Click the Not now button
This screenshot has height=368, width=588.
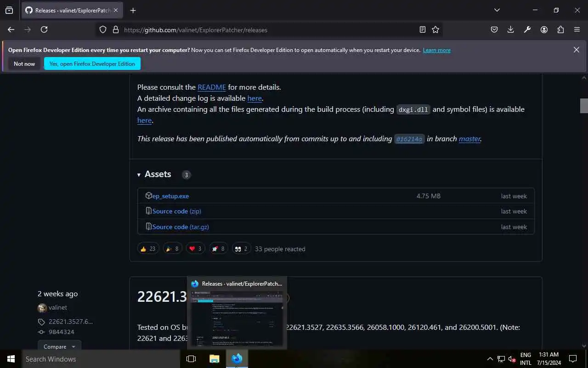point(24,64)
